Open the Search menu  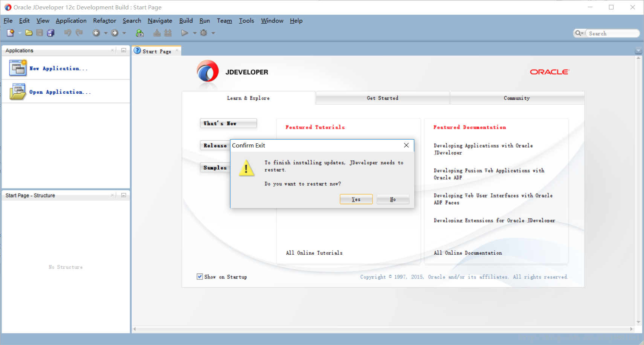coord(132,21)
